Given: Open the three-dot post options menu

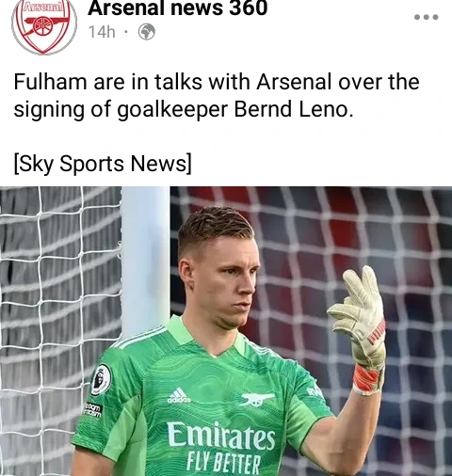Looking at the screenshot, I should click(426, 17).
